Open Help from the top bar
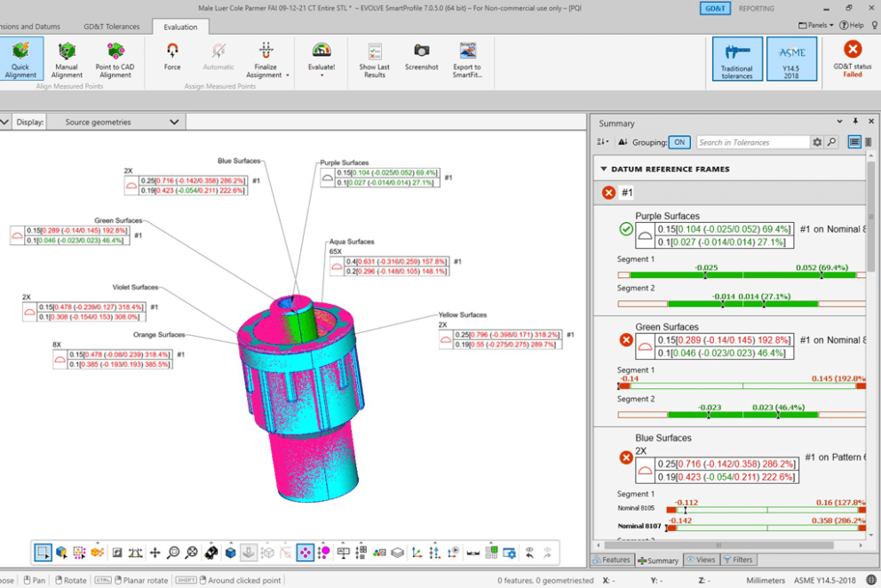 pyautogui.click(x=851, y=25)
